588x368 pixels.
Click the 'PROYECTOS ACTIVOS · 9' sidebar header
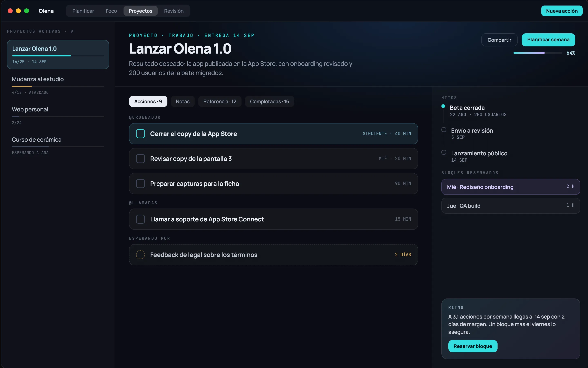click(x=40, y=31)
